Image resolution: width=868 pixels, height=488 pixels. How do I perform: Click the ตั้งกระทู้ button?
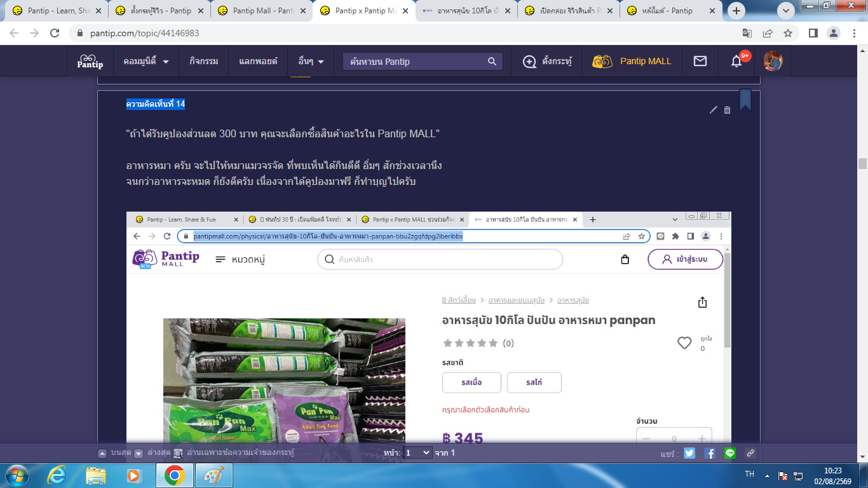tap(547, 61)
